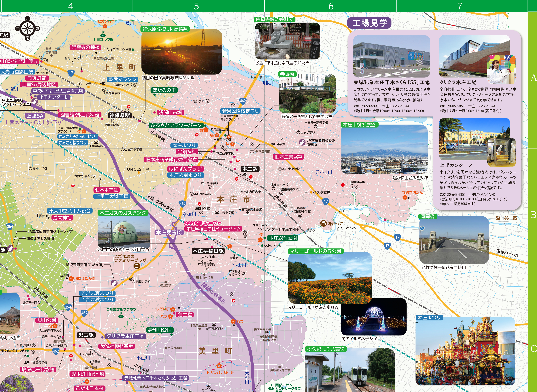
Task: Click the ほたるの里 label
Action: coord(164,90)
